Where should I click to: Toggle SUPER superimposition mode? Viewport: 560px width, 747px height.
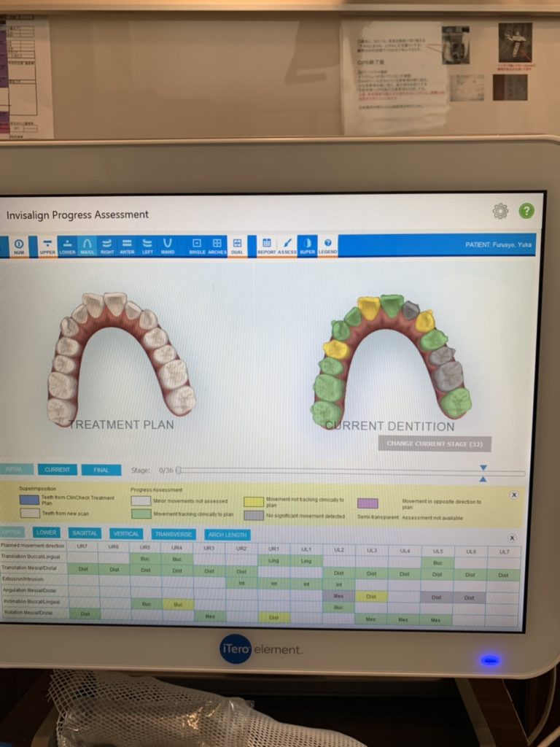coord(307,246)
